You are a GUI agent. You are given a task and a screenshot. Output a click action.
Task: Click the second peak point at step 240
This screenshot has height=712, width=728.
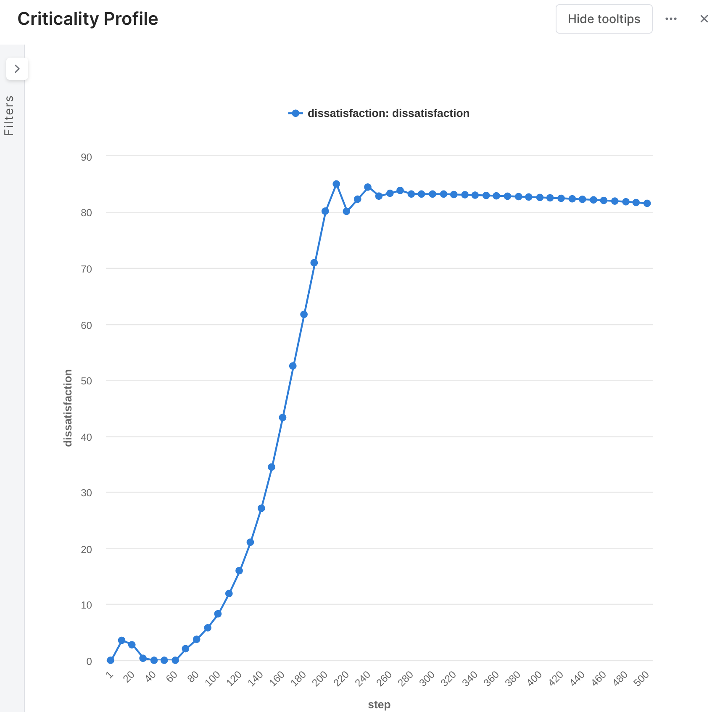tap(368, 187)
